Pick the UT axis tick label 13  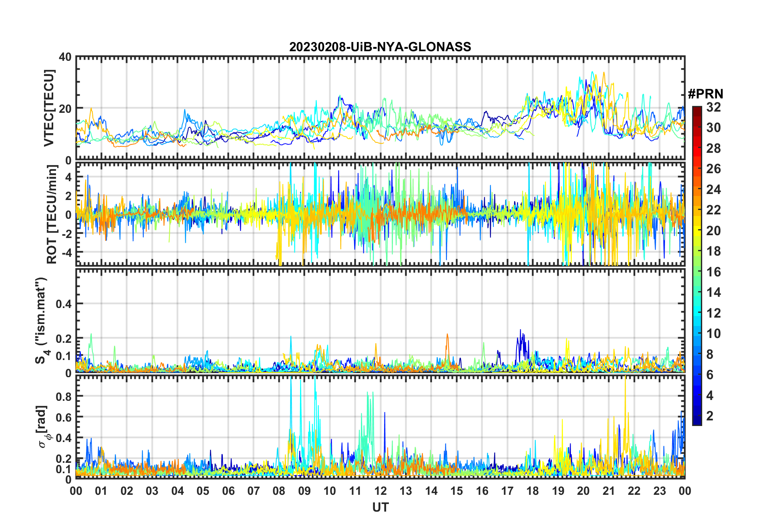click(406, 491)
